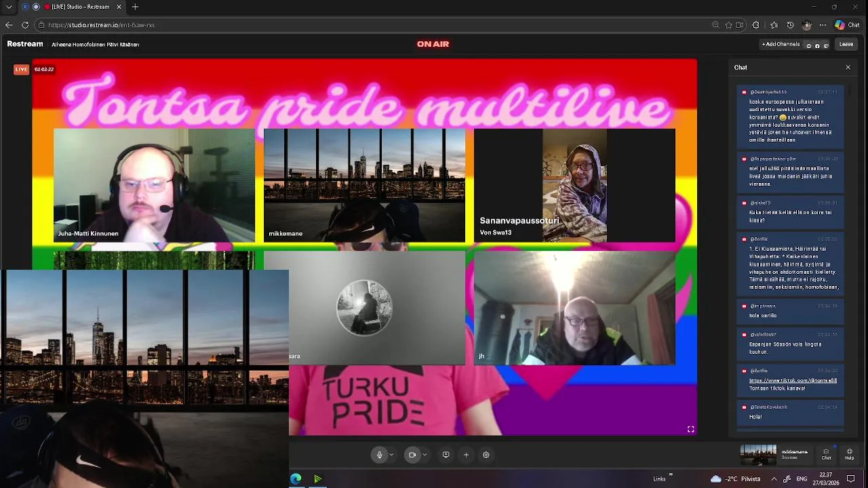Click the green arrow taskbar app icon
Viewport: 868px width, 488px height.
point(317,479)
